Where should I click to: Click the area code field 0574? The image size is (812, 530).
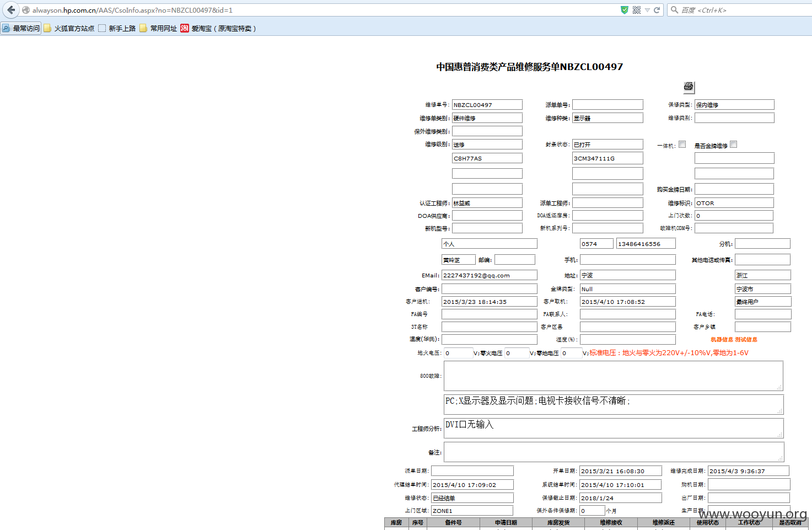click(596, 244)
